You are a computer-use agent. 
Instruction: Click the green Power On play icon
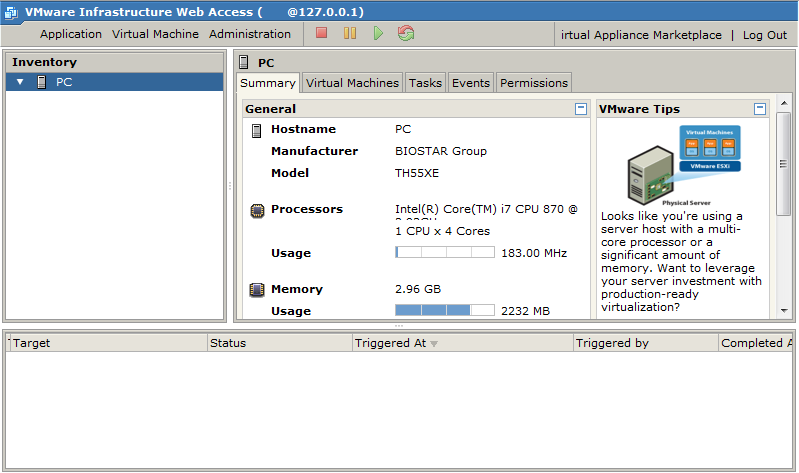coord(378,34)
